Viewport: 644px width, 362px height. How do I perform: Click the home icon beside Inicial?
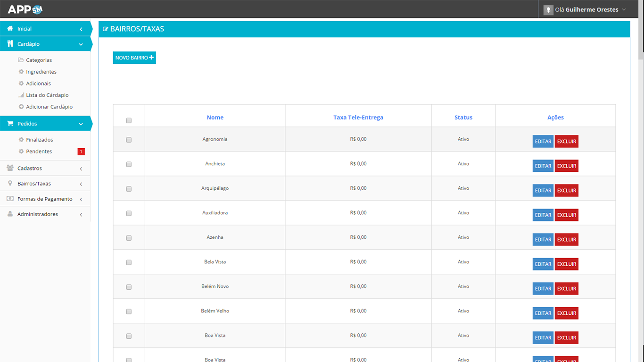tap(10, 29)
